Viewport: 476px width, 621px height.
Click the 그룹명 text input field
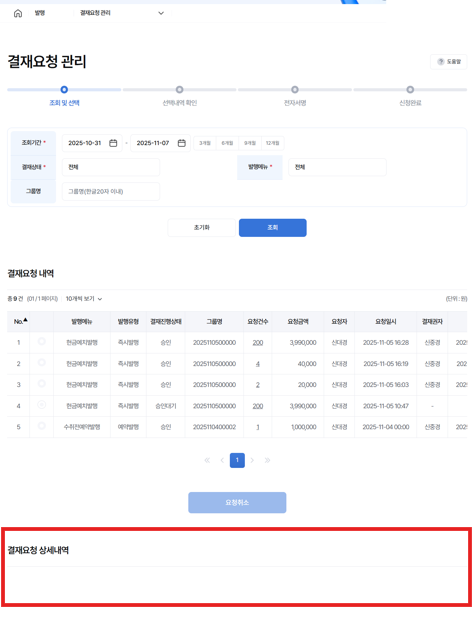pos(111,191)
